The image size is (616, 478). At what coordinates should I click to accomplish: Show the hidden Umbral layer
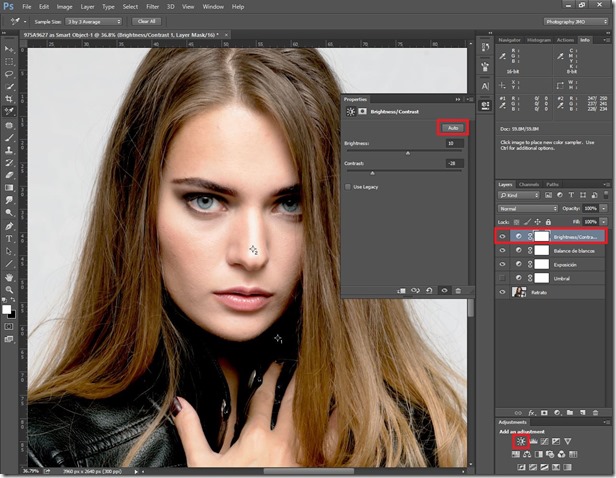tap(502, 278)
